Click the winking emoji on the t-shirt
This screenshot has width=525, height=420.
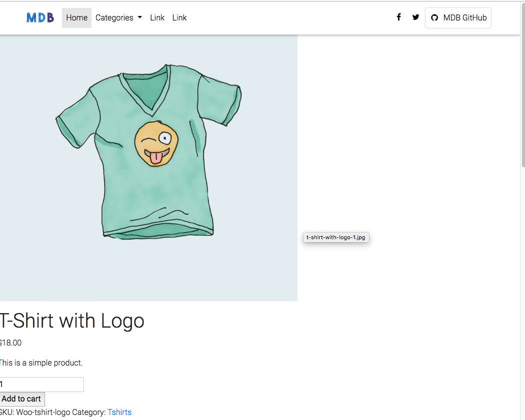[156, 143]
